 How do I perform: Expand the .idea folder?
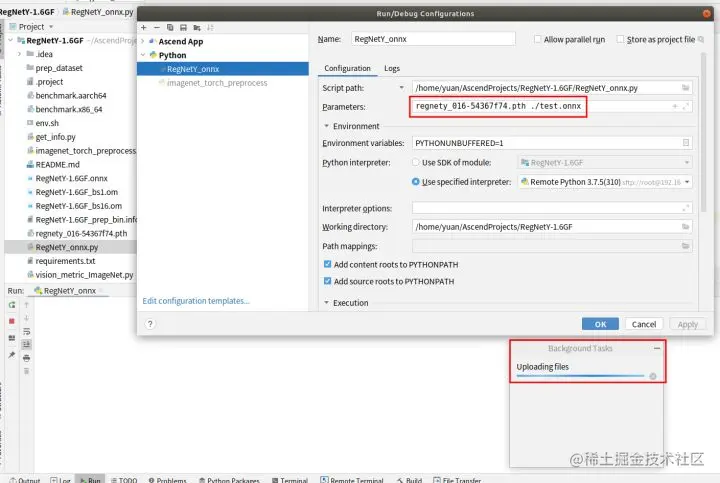(19, 54)
